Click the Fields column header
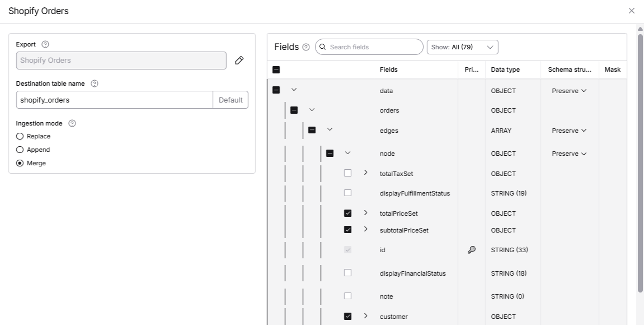The image size is (644, 325). pos(388,69)
